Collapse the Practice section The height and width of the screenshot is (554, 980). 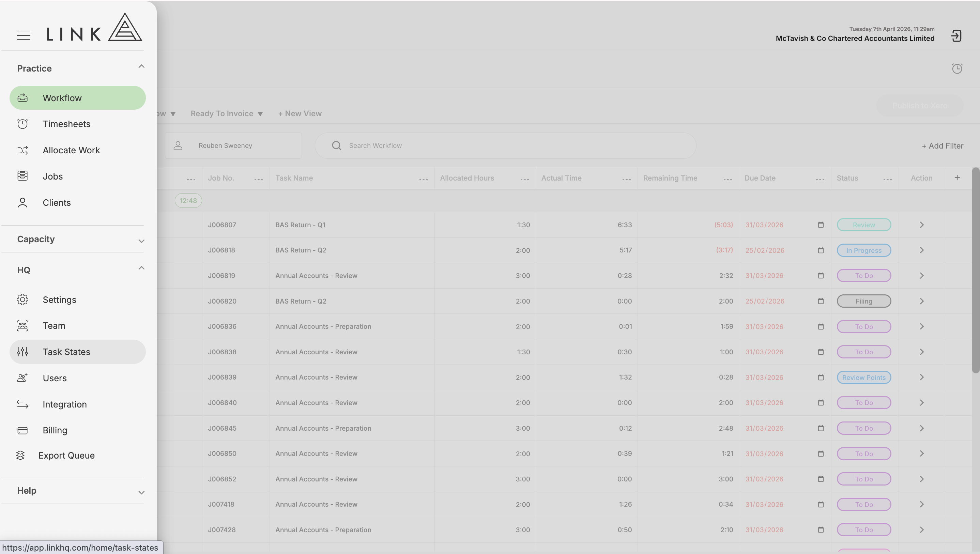tap(141, 66)
